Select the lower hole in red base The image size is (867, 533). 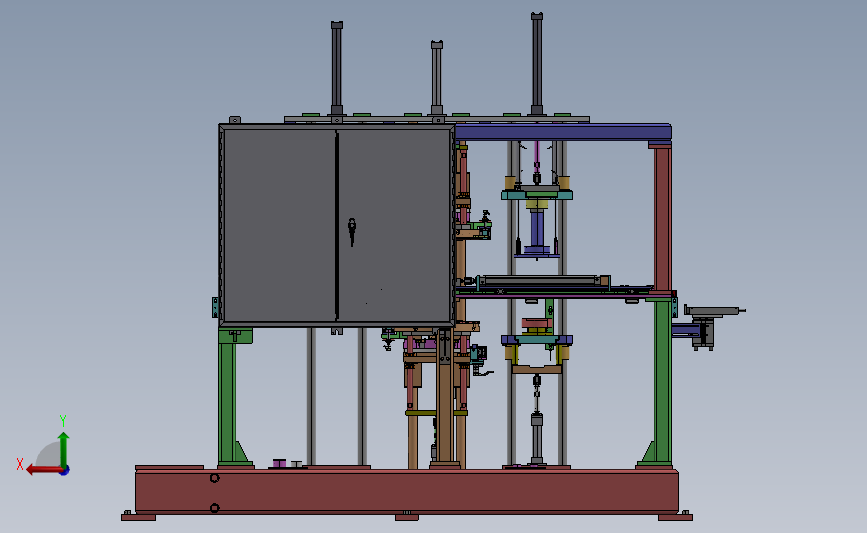[x=215, y=508]
